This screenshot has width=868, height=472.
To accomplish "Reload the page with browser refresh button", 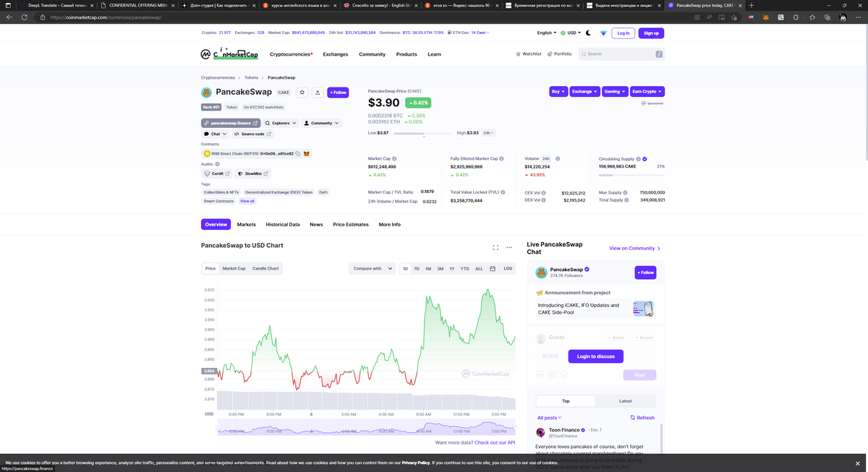I will [24, 17].
